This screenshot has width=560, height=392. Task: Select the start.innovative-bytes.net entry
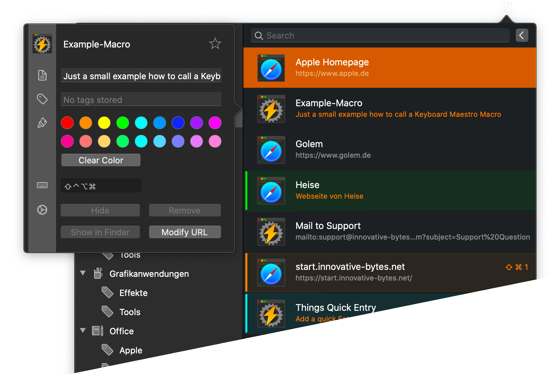pos(390,272)
